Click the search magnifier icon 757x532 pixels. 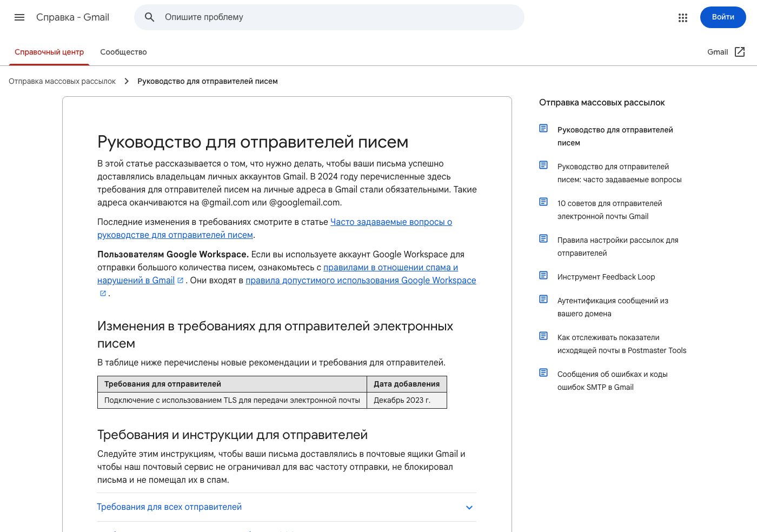[x=150, y=17]
